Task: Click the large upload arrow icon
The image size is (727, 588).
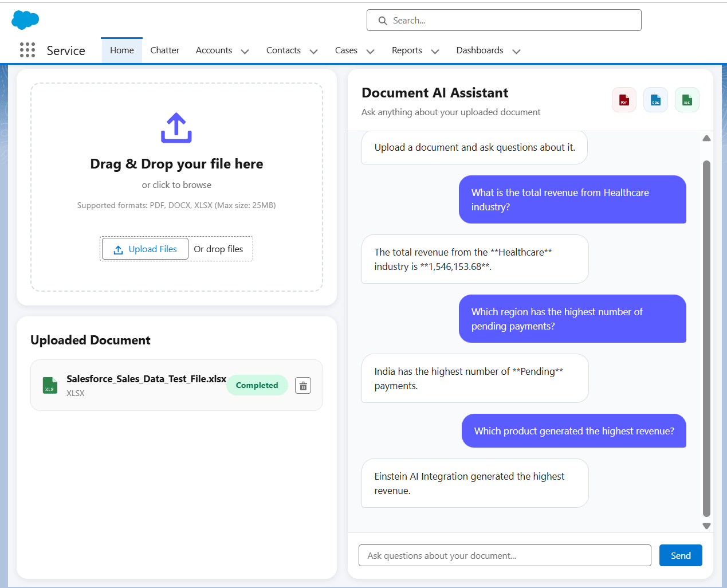Action: 176,128
